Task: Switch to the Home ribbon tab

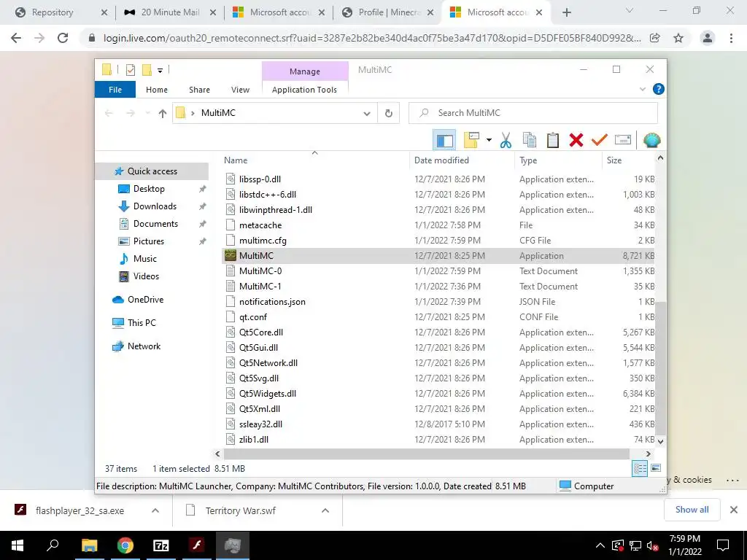Action: tap(157, 90)
